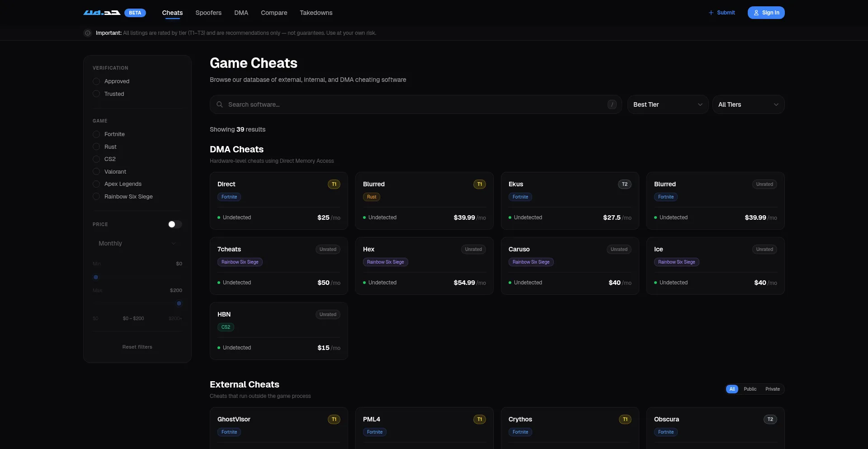Select the Trusted verification filter
868x449 pixels.
(108, 94)
